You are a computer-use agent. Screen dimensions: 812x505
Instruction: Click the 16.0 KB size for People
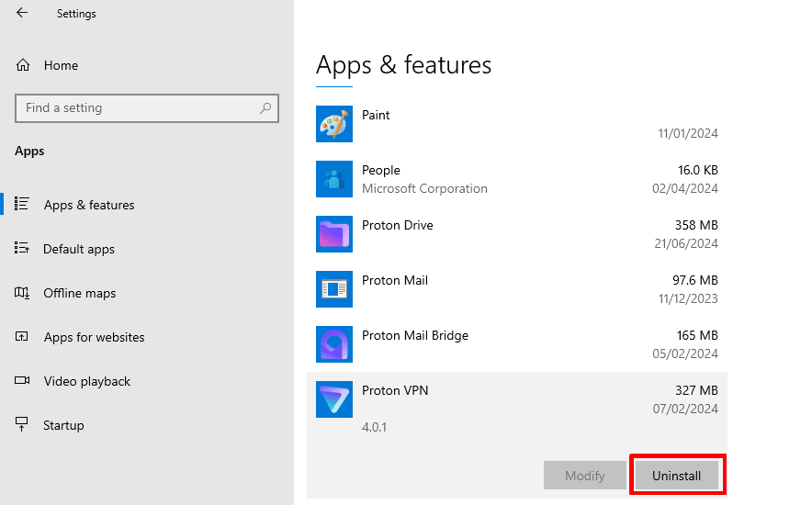pos(697,170)
